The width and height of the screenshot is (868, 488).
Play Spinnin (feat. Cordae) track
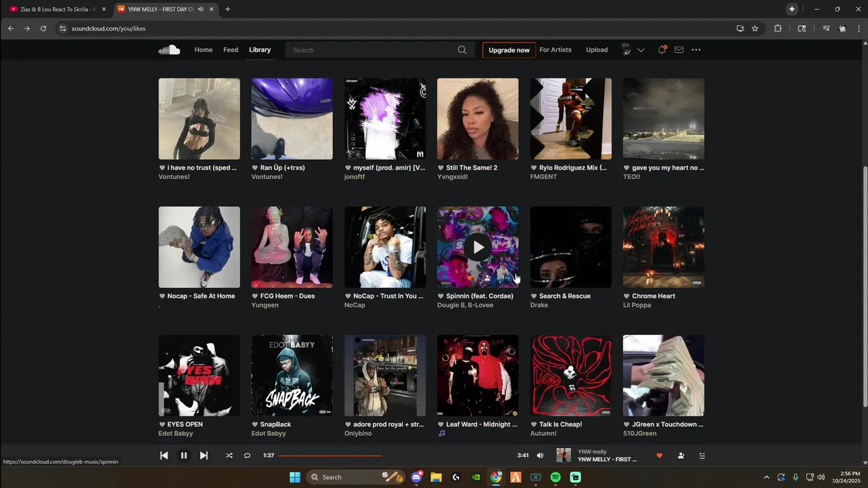(478, 247)
